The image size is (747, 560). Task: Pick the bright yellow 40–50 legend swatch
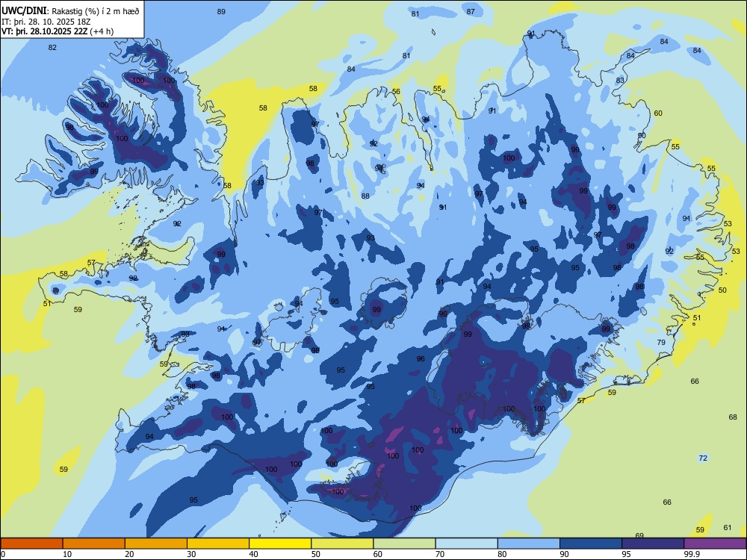coord(280,544)
